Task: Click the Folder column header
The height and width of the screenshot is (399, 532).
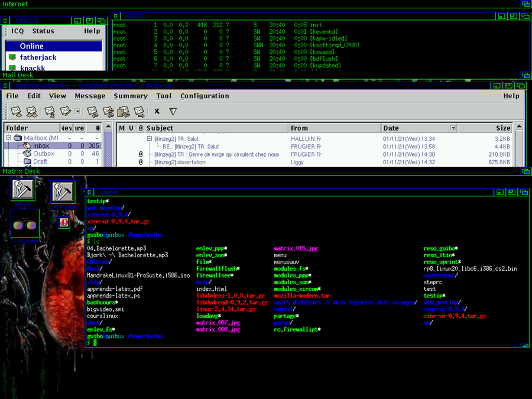Action: [x=33, y=128]
